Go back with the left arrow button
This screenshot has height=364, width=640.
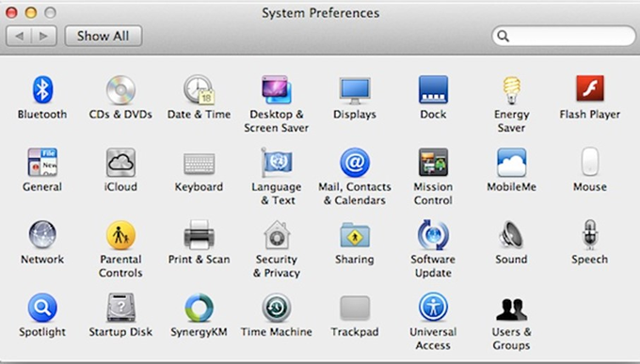pos(19,36)
